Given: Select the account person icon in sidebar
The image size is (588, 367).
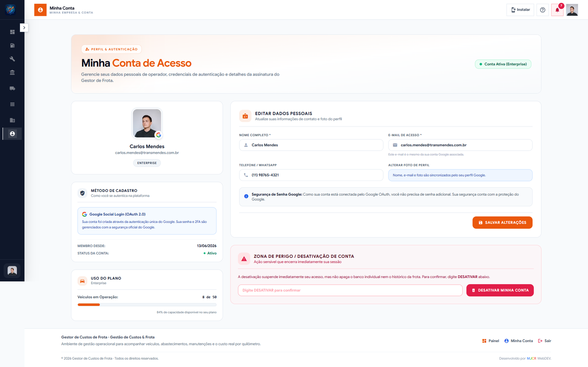Looking at the screenshot, I should [x=12, y=134].
